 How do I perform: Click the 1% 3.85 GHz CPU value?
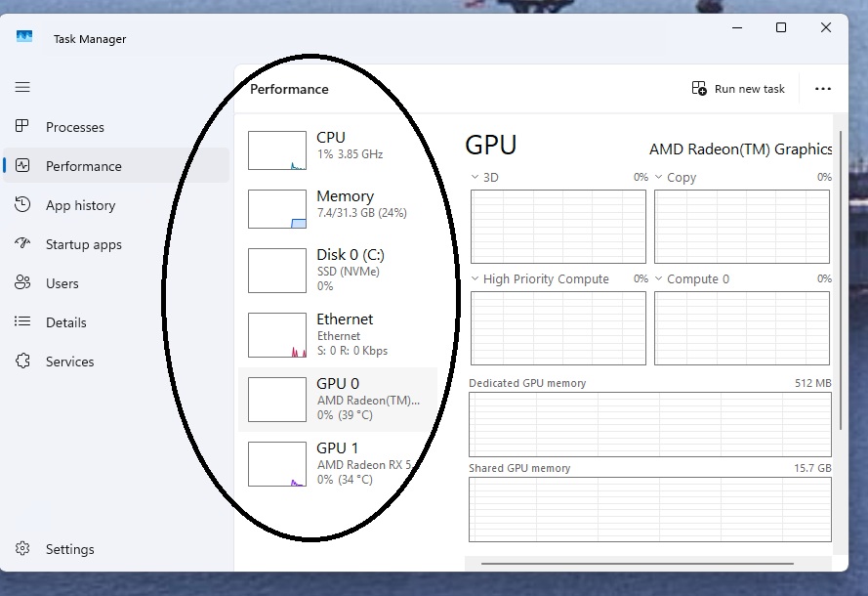(350, 154)
